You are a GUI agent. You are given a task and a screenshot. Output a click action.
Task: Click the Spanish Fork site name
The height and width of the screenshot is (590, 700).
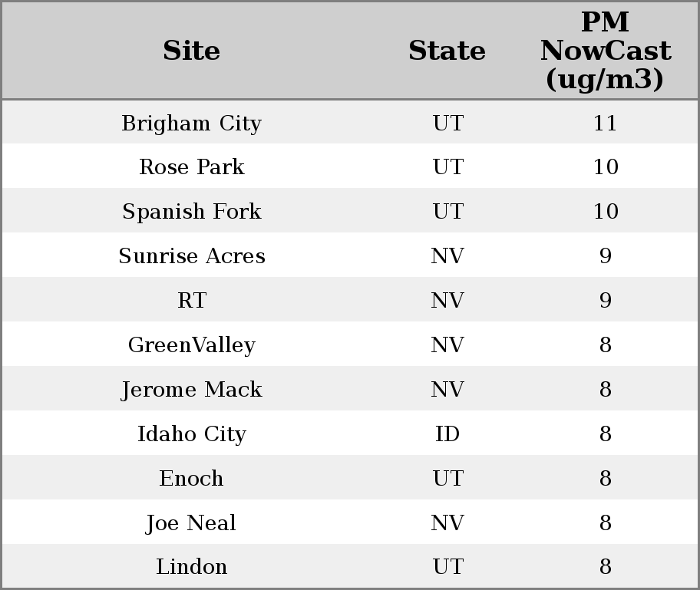click(x=192, y=212)
